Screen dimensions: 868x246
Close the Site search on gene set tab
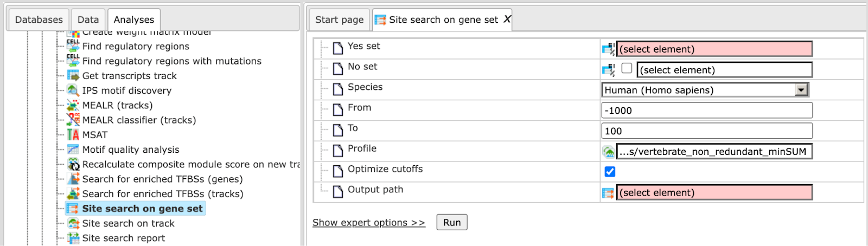tap(507, 19)
